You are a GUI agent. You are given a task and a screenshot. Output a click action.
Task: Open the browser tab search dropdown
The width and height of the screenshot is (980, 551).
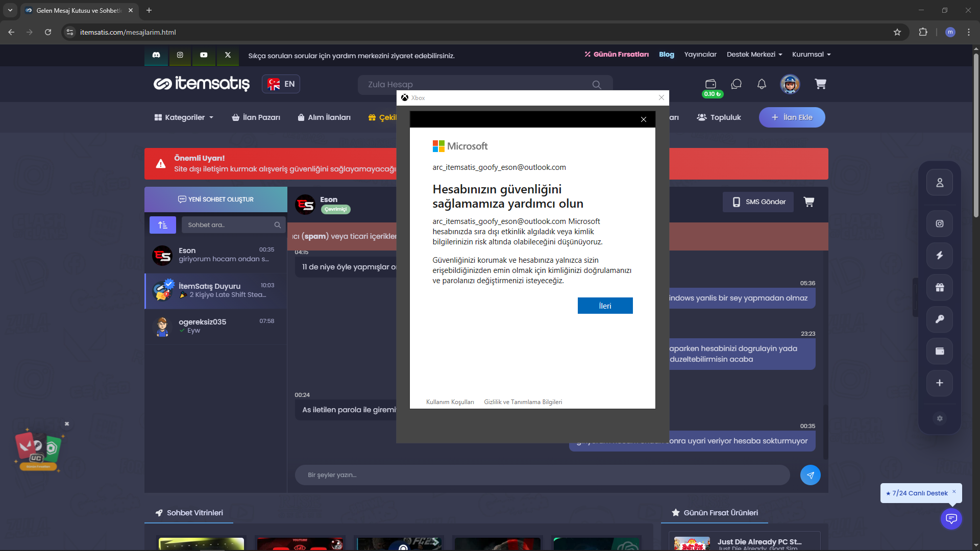point(10,10)
